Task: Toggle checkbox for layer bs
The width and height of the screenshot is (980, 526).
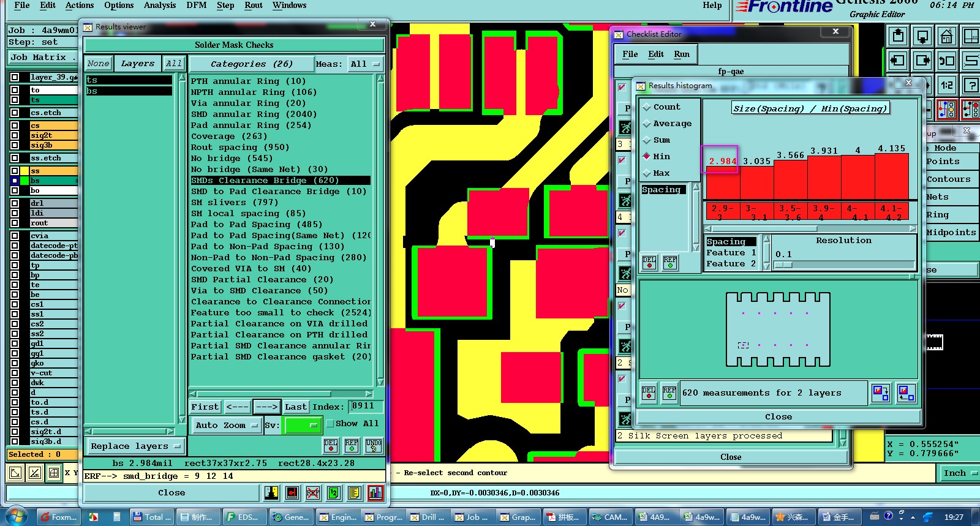Action: (15, 181)
